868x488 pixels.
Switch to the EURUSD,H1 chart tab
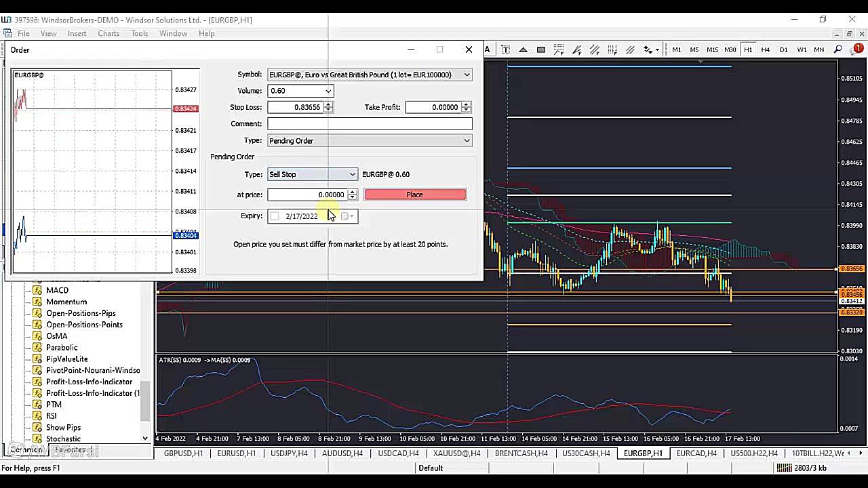[236, 453]
